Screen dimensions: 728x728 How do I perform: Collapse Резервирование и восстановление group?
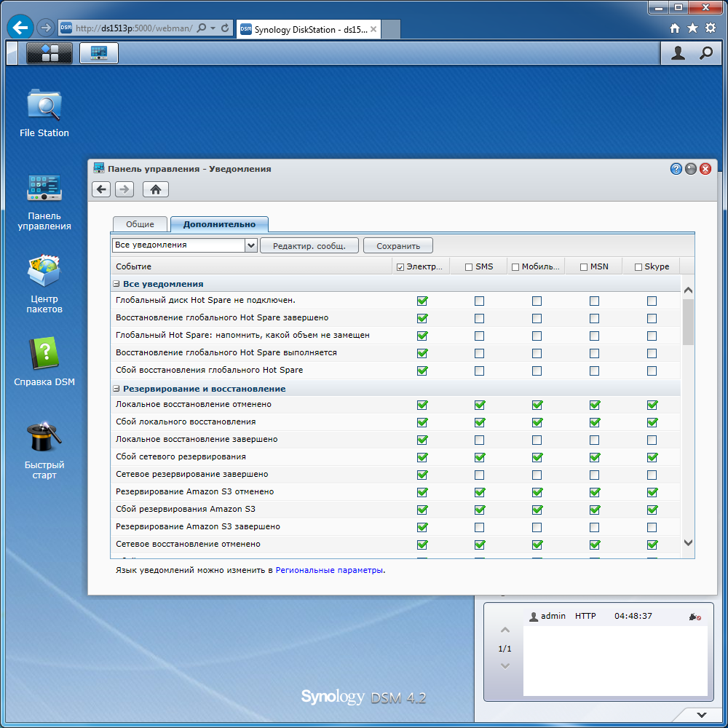[x=116, y=389]
